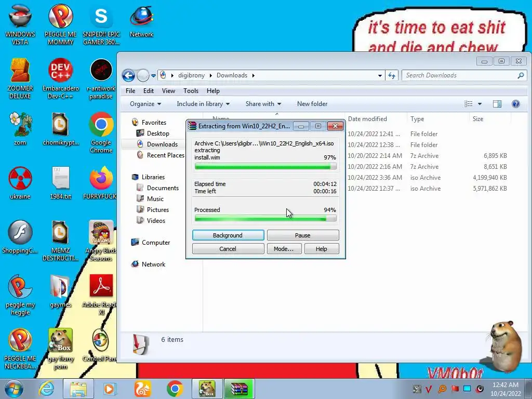Click the Explorer refresh button
The width and height of the screenshot is (532, 399).
pos(392,75)
